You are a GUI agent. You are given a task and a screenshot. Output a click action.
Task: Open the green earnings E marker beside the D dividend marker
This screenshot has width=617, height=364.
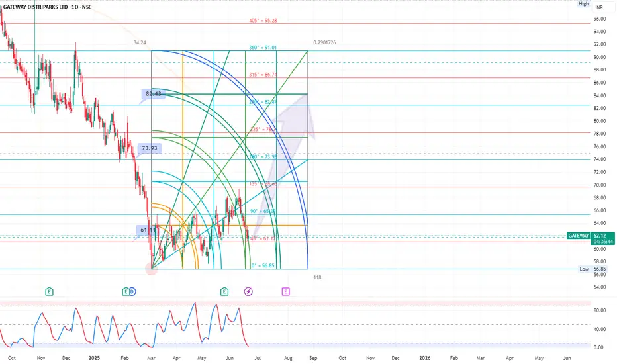(x=126, y=292)
